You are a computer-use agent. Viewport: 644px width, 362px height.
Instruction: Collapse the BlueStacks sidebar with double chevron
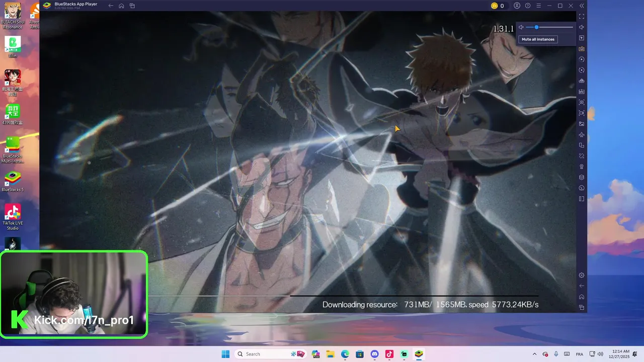582,6
